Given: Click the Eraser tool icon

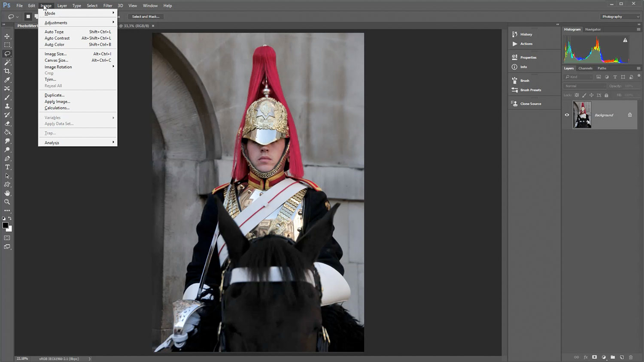Looking at the screenshot, I should point(7,124).
